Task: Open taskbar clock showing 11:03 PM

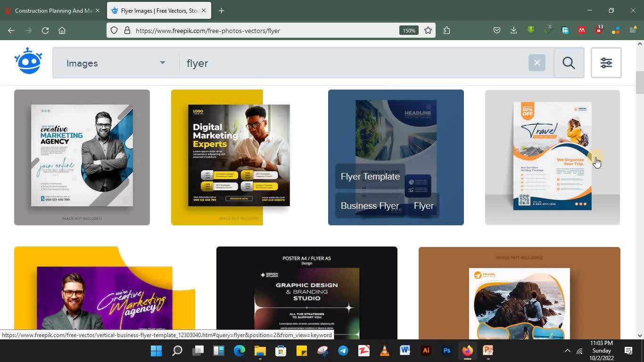Action: point(602,351)
